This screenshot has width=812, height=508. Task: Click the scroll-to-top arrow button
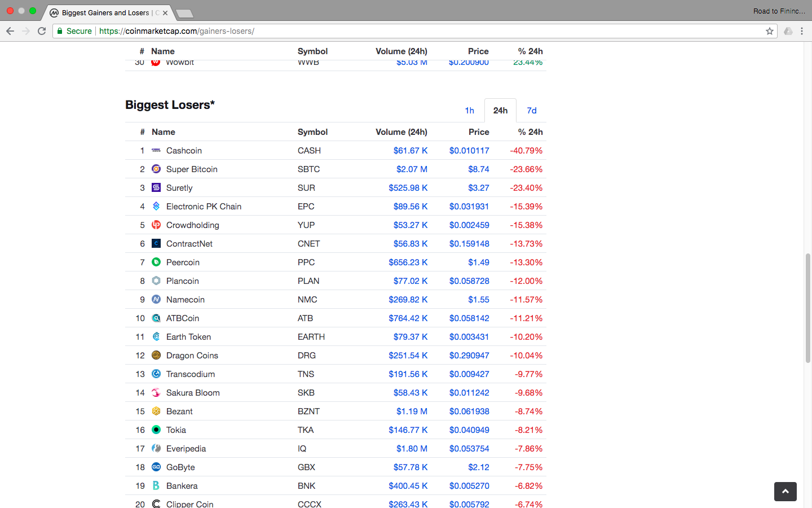pos(785,492)
